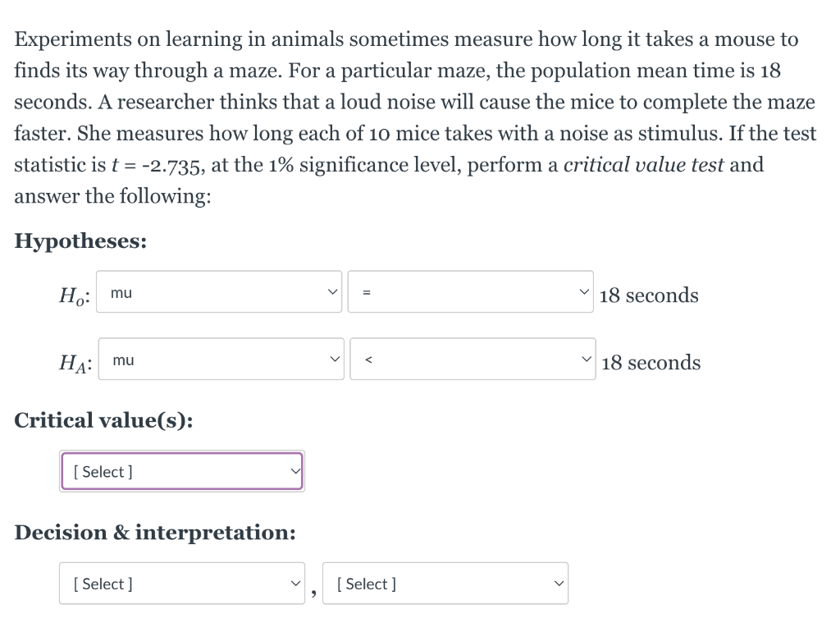Click '18 seconds' text beside H0 row
Image resolution: width=840 pixels, height=641 pixels.
649,295
